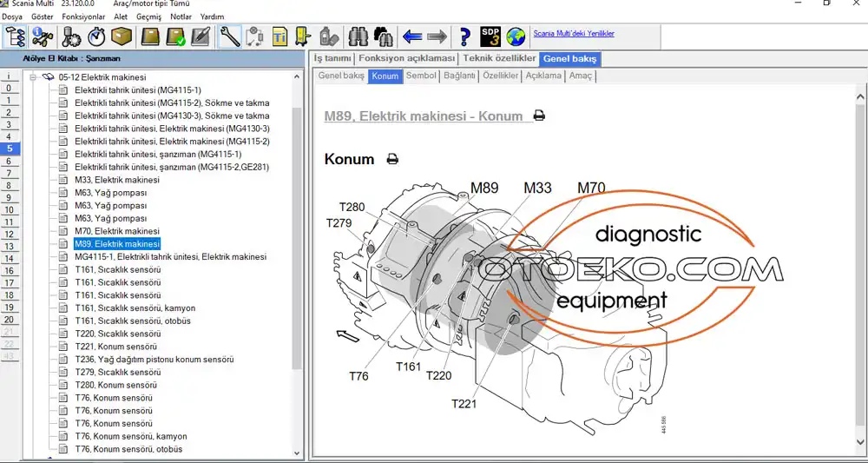Select main group 0 in the left index
The height and width of the screenshot is (463, 868).
pyautogui.click(x=10, y=88)
